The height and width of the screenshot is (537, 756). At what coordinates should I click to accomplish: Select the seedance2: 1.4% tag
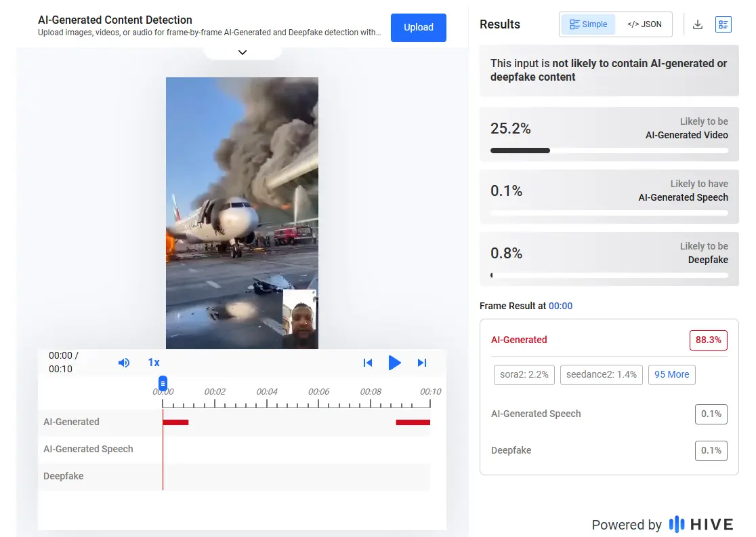601,374
